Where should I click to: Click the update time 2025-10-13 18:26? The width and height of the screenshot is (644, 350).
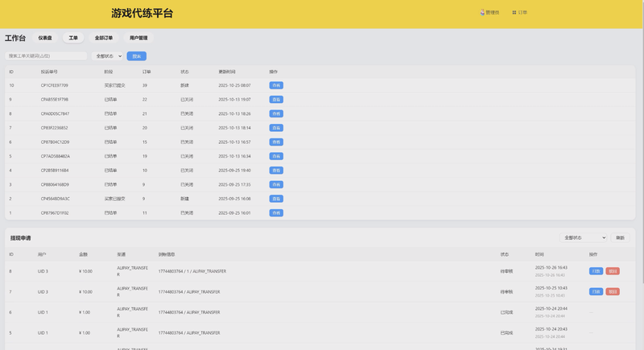pyautogui.click(x=234, y=113)
